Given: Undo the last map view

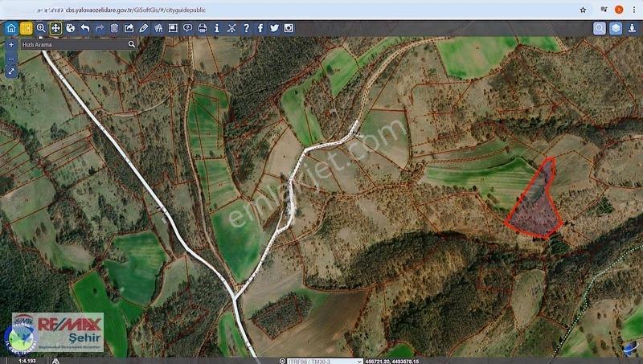Looking at the screenshot, I should [x=85, y=28].
